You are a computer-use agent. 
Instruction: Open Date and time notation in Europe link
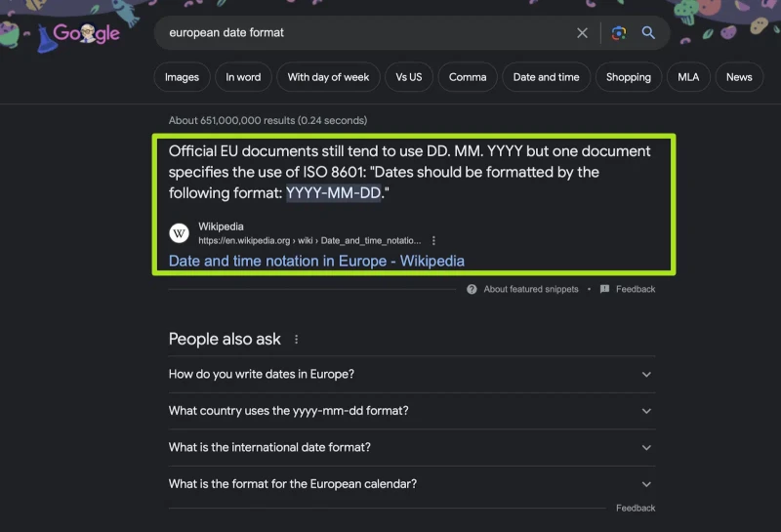point(316,261)
